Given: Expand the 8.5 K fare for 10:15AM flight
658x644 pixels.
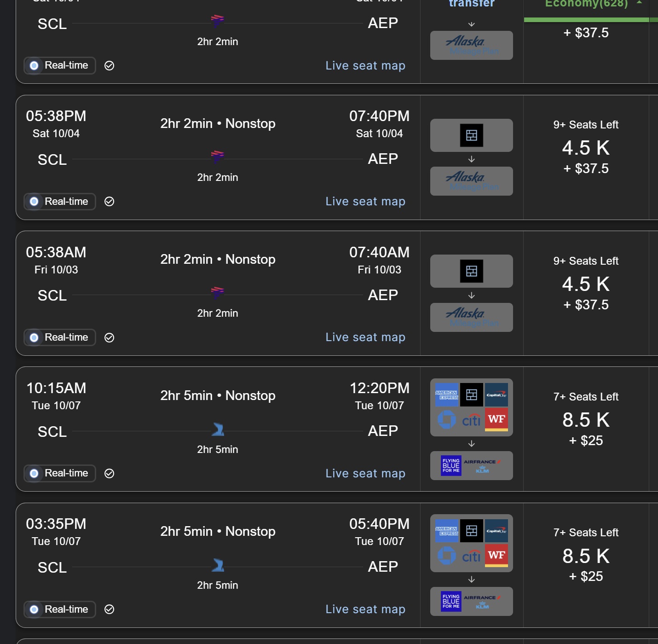Looking at the screenshot, I should 586,420.
